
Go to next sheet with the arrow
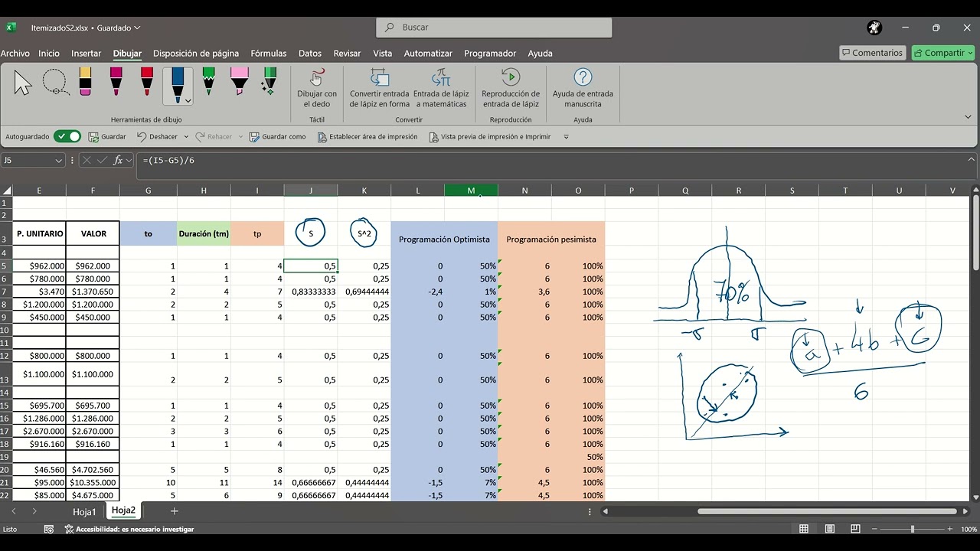[x=34, y=510]
